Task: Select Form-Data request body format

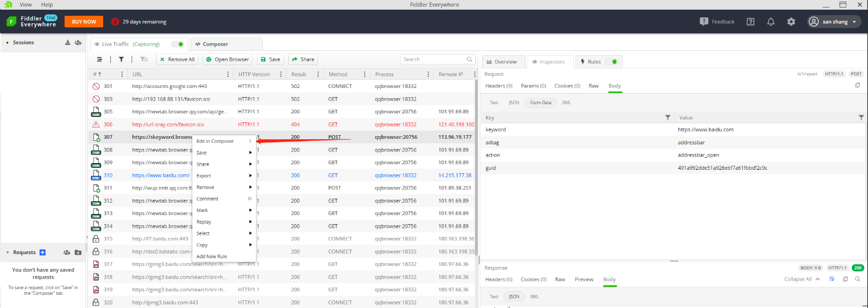Action: [541, 103]
